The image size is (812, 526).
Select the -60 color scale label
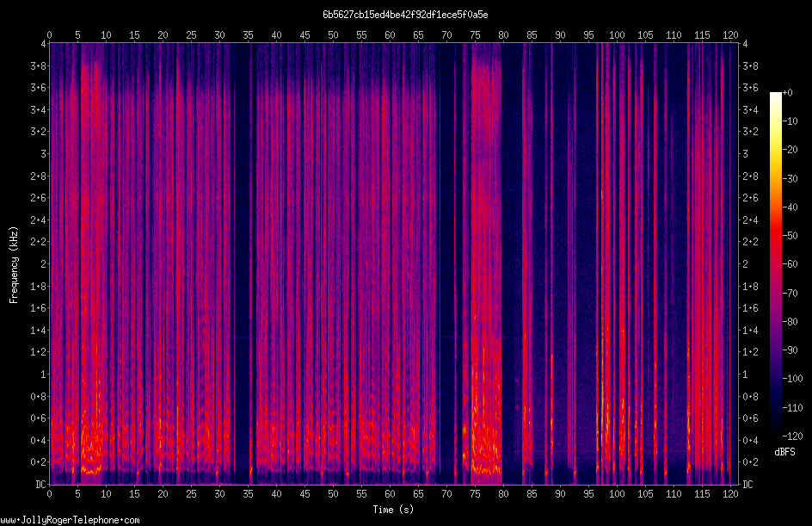(790, 264)
